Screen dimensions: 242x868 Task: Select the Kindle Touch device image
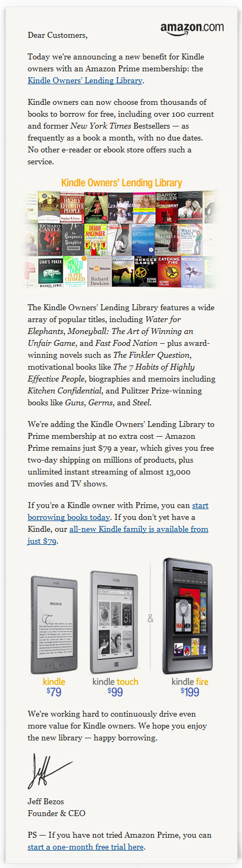coord(115,622)
